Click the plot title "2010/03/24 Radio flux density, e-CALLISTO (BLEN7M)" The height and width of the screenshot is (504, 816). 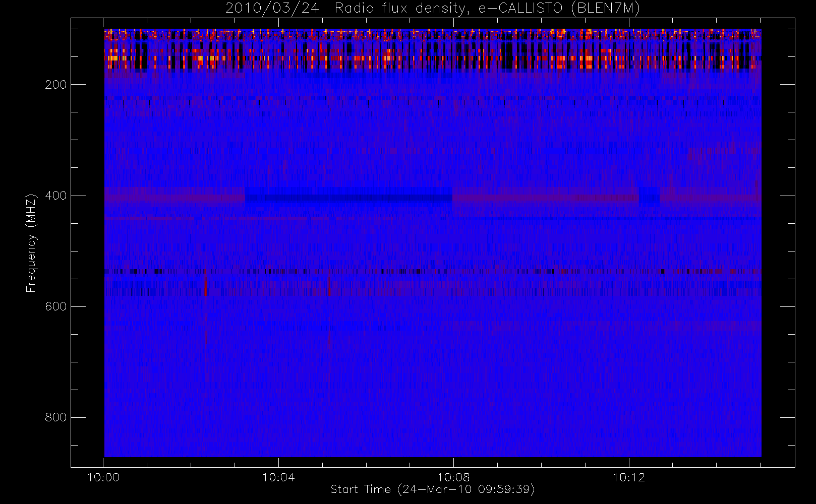433,9
